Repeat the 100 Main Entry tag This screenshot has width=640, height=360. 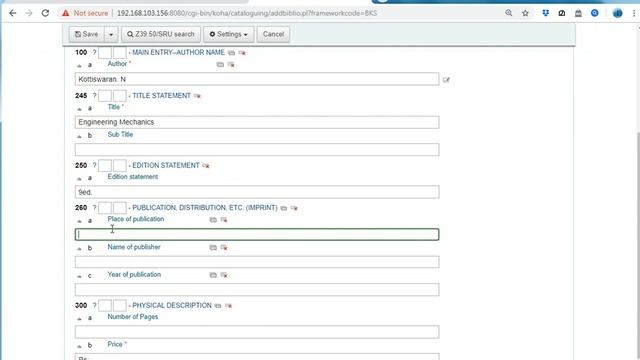(231, 53)
